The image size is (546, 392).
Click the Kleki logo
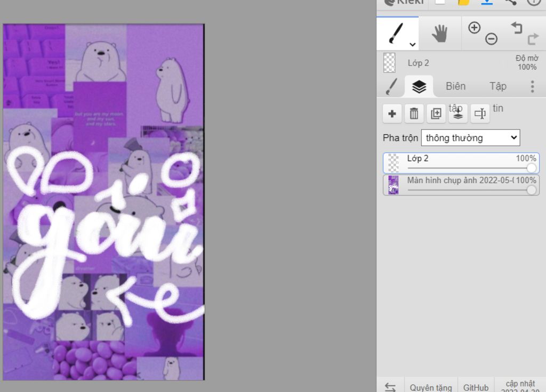(x=404, y=3)
